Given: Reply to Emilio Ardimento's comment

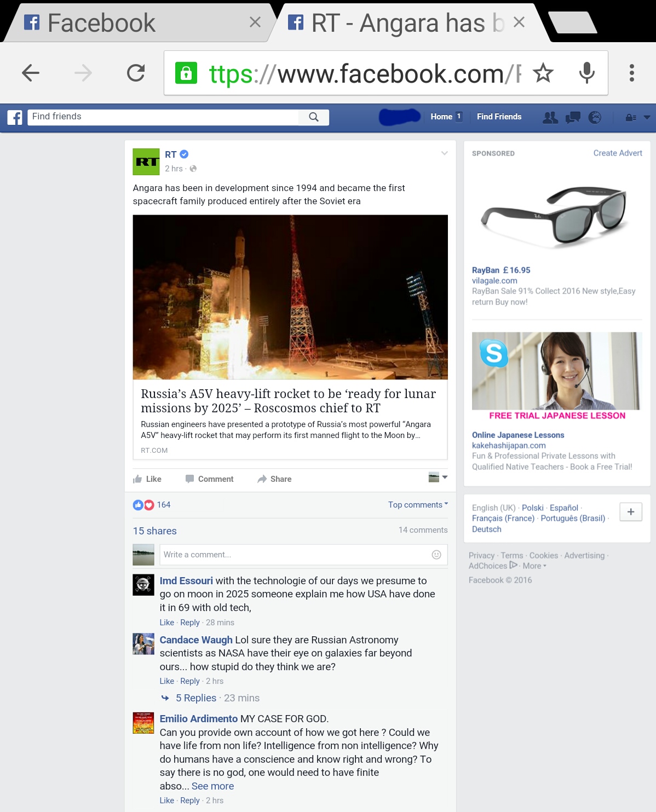Looking at the screenshot, I should [190, 801].
